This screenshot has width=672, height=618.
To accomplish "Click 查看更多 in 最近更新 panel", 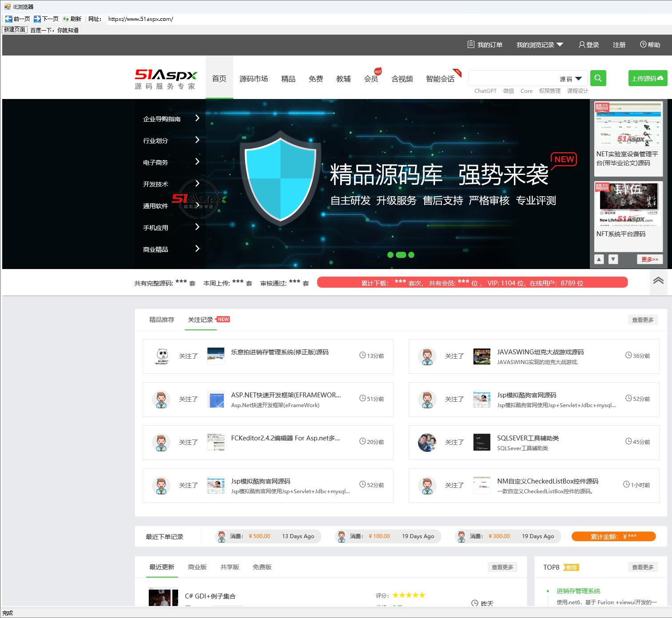I will (502, 567).
